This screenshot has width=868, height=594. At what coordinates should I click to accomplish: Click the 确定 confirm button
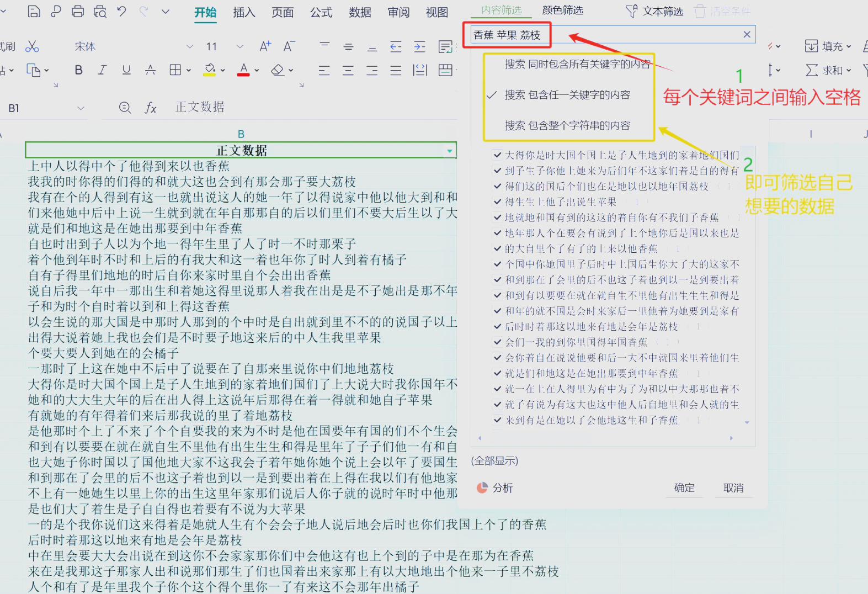click(684, 487)
